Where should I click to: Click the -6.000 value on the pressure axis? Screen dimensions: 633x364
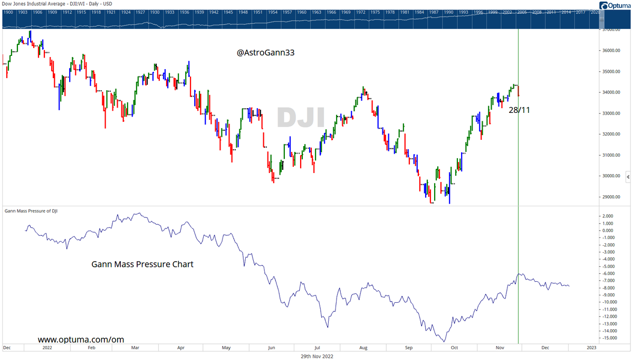pyautogui.click(x=607, y=273)
